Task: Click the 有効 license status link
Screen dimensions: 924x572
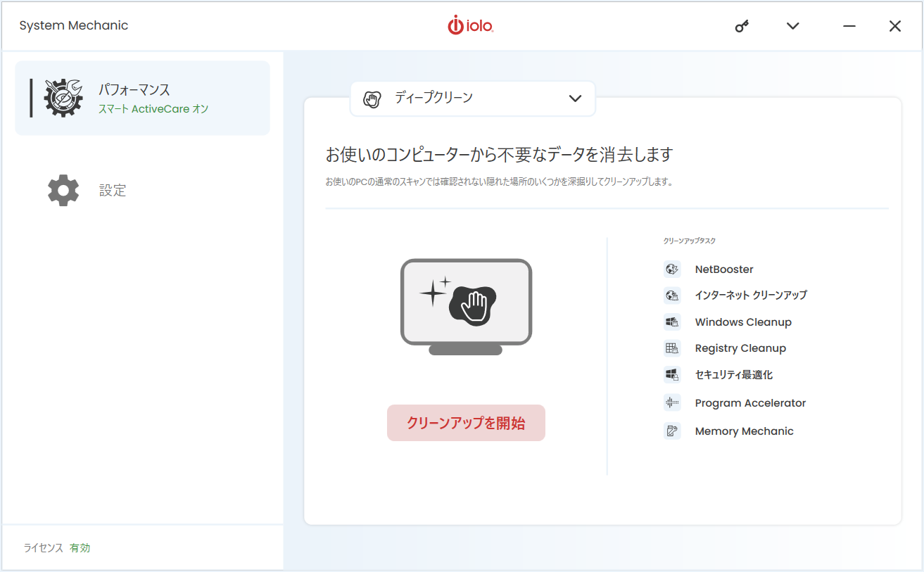Action: tap(80, 547)
